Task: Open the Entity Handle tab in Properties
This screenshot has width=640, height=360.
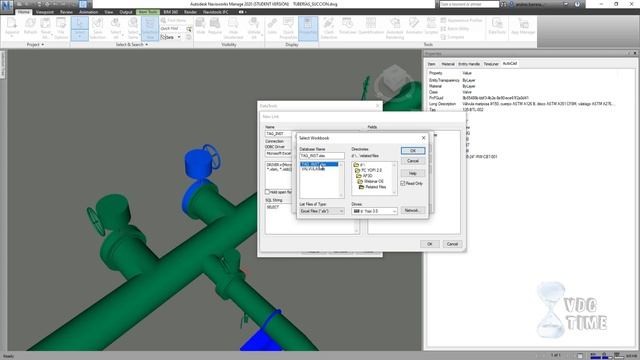Action: (469, 64)
